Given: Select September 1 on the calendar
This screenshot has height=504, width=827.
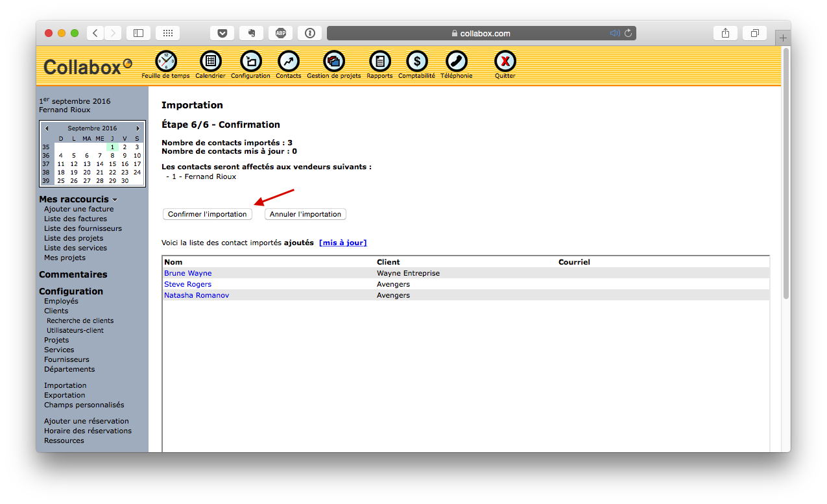Looking at the screenshot, I should (x=111, y=147).
